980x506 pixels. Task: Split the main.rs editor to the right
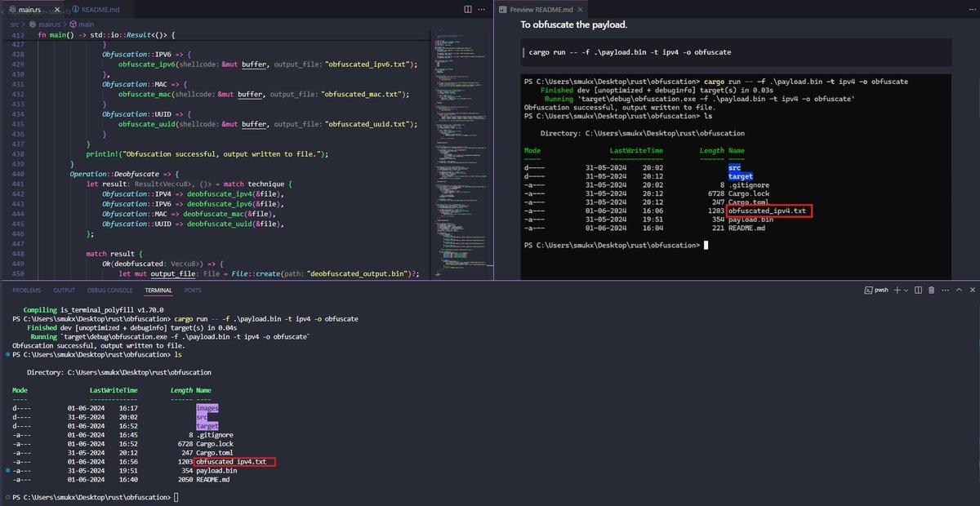pos(467,9)
